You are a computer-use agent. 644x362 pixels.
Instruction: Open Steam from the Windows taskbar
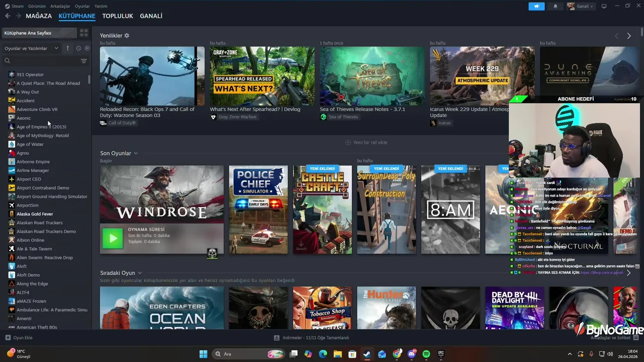[x=367, y=354]
